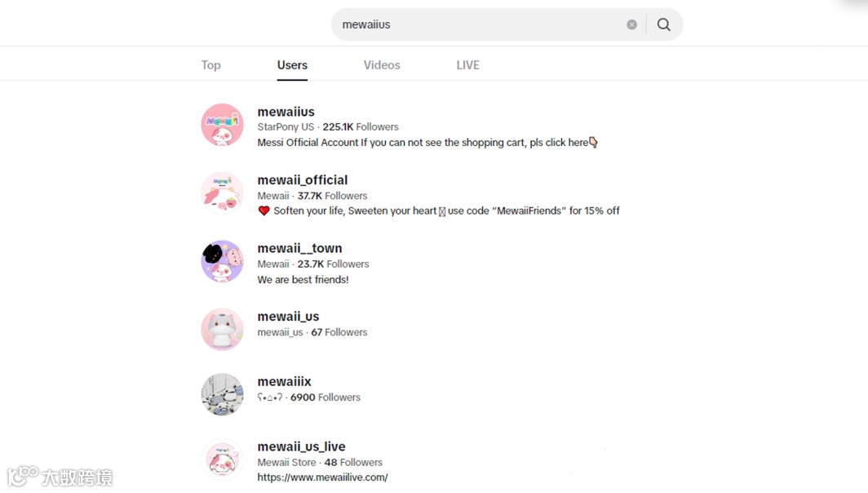Open the mewaii_us hamster avatar
Screen dimensions: 868x493
click(x=222, y=329)
